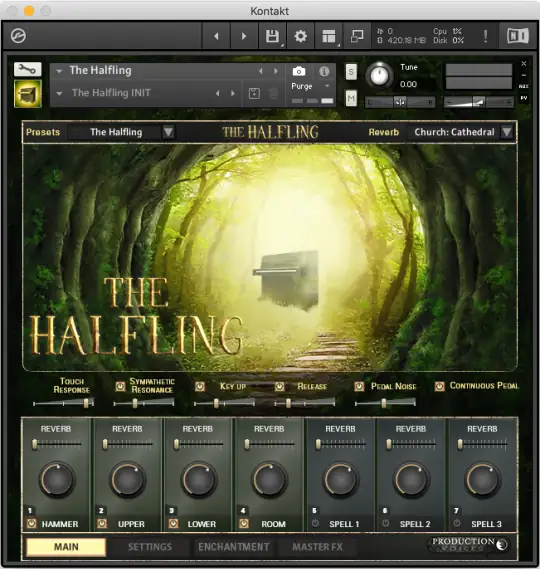
Task: Toggle Sympathetic Resonance power button
Action: coord(120,386)
